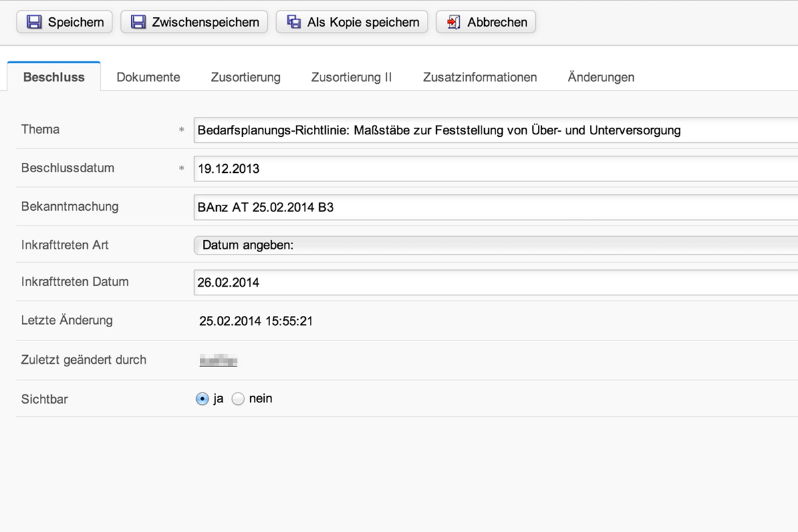This screenshot has height=532, width=798.
Task: Open the Inkrafttreten Art dropdown
Action: [495, 245]
